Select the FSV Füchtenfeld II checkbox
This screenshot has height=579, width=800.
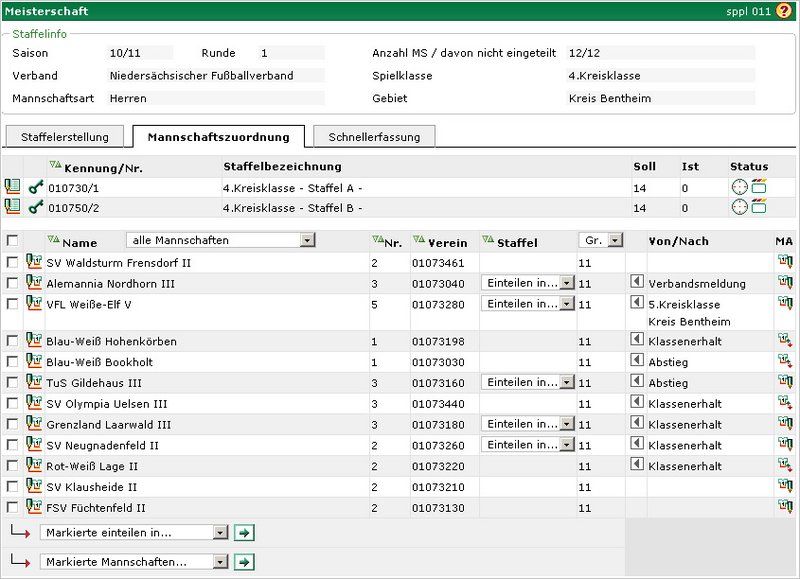pos(12,508)
